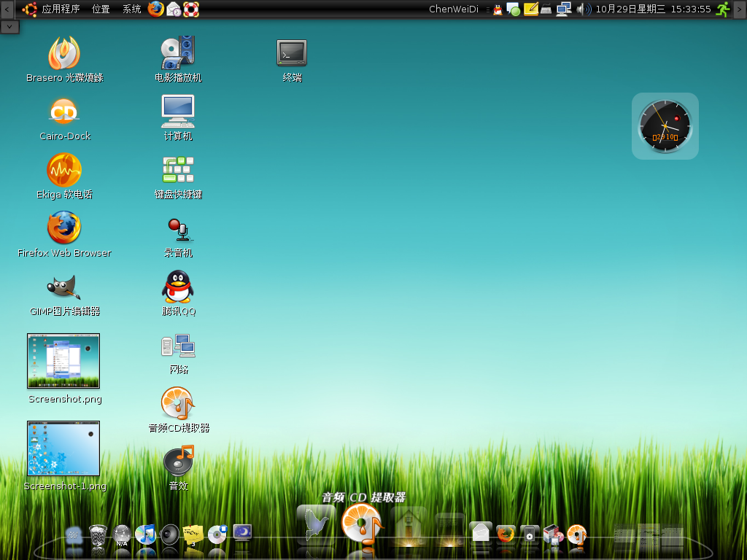The height and width of the screenshot is (560, 747).
Task: Select GIMP image editor desktop icon
Action: pyautogui.click(x=64, y=287)
